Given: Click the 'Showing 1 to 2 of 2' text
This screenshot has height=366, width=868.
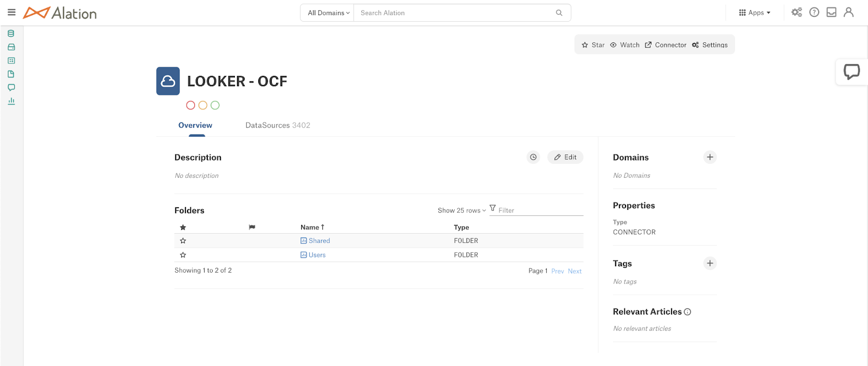Looking at the screenshot, I should pyautogui.click(x=203, y=271).
